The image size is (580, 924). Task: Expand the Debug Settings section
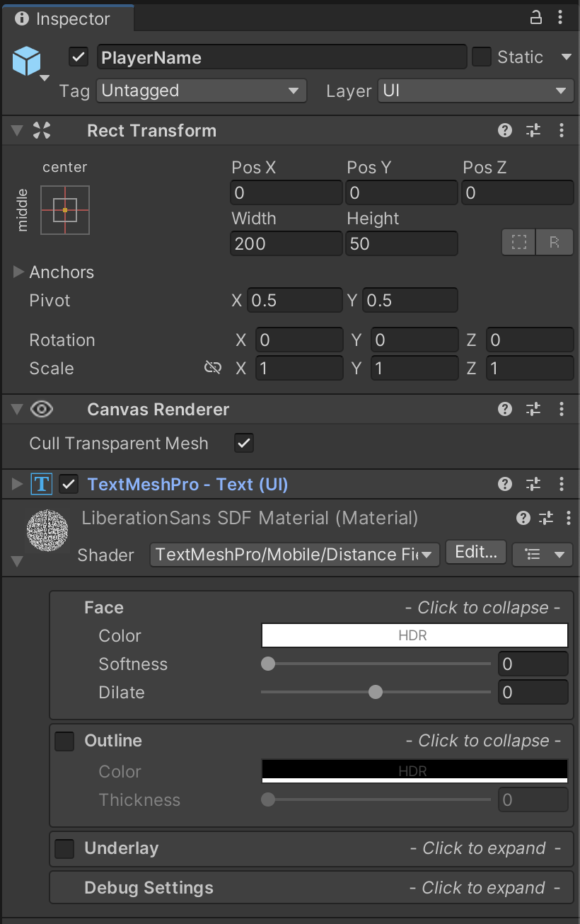point(311,888)
